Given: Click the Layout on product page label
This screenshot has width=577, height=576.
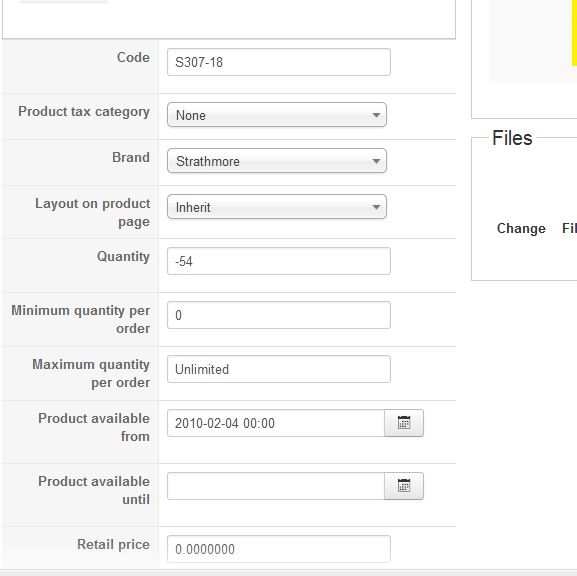Looking at the screenshot, I should [x=92, y=212].
